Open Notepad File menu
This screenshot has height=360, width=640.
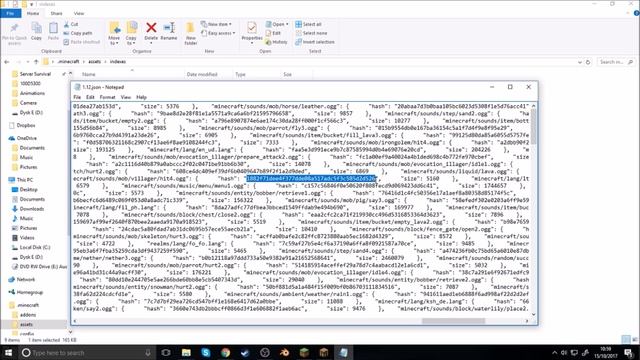[77, 97]
